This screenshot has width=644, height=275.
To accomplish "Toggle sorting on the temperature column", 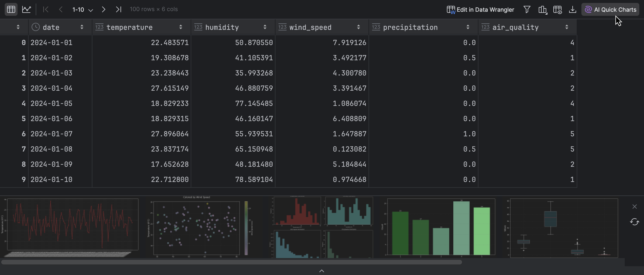I will [x=180, y=27].
